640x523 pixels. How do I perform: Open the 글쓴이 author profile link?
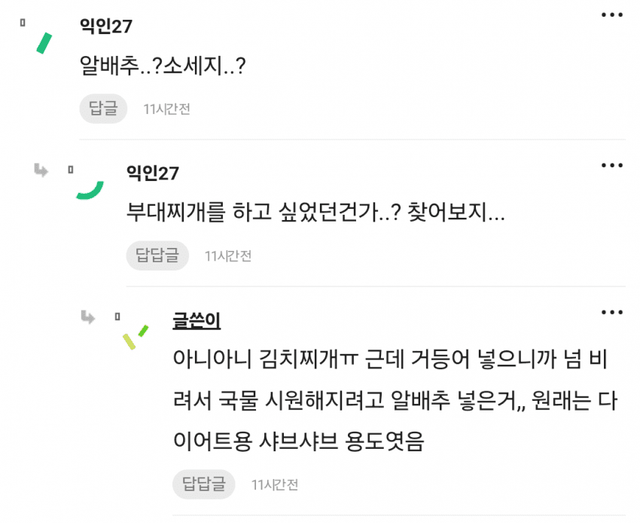point(196,320)
